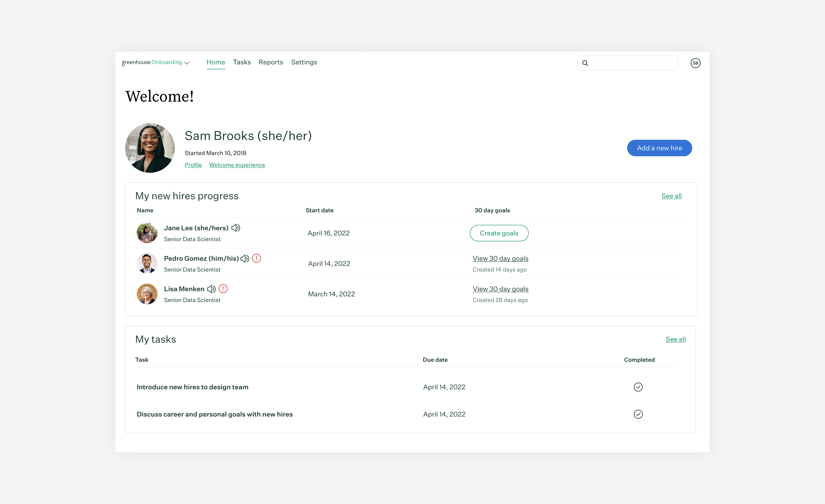Click Sam Brooks profile photo
825x504 pixels.
pyautogui.click(x=150, y=148)
